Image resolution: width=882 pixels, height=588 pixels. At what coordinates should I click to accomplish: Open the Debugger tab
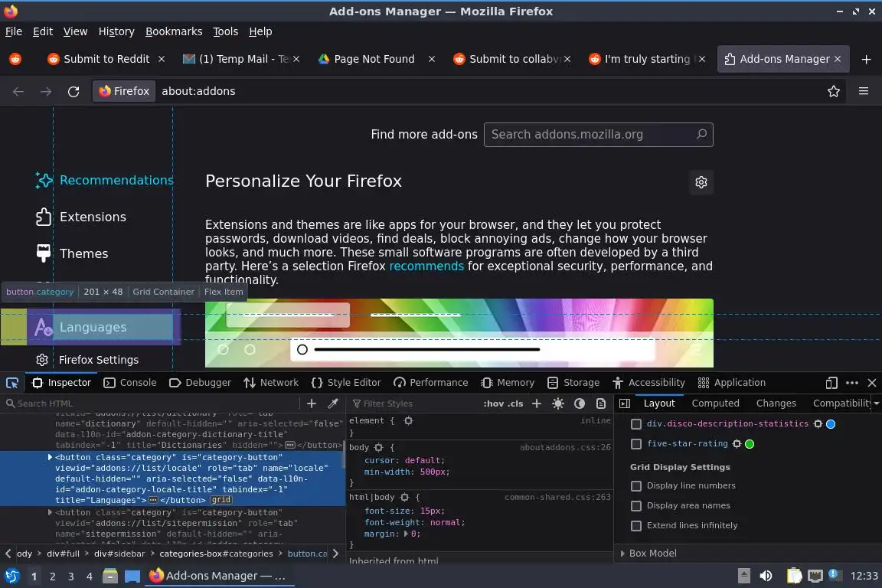pos(200,383)
